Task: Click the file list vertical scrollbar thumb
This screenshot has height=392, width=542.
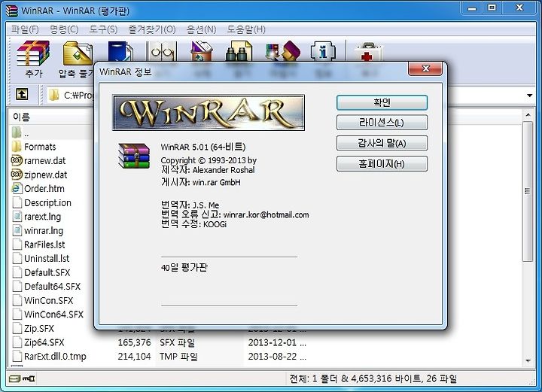Action: 528,191
